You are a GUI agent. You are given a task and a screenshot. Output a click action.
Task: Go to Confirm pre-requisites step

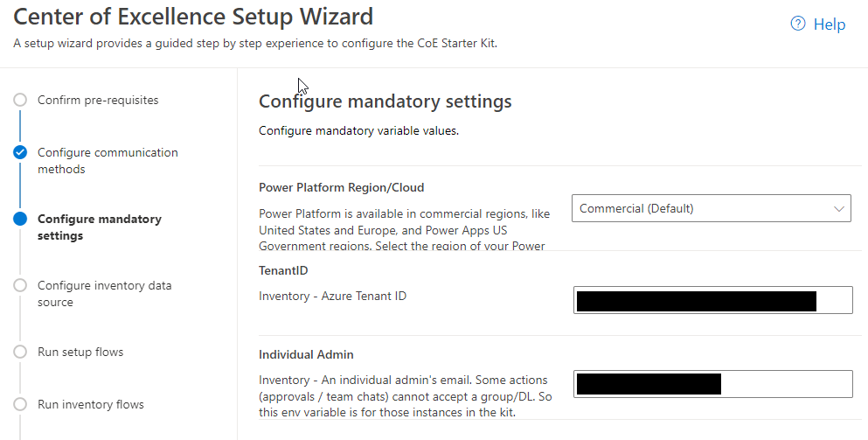[98, 101]
